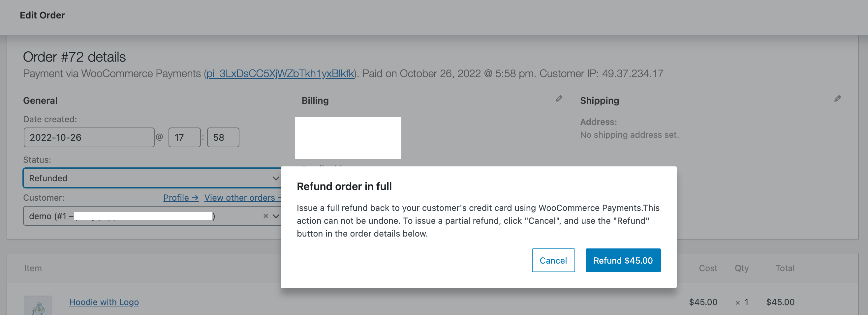Cancel the full refund dialog
Viewport: 868px width, 315px height.
553,260
